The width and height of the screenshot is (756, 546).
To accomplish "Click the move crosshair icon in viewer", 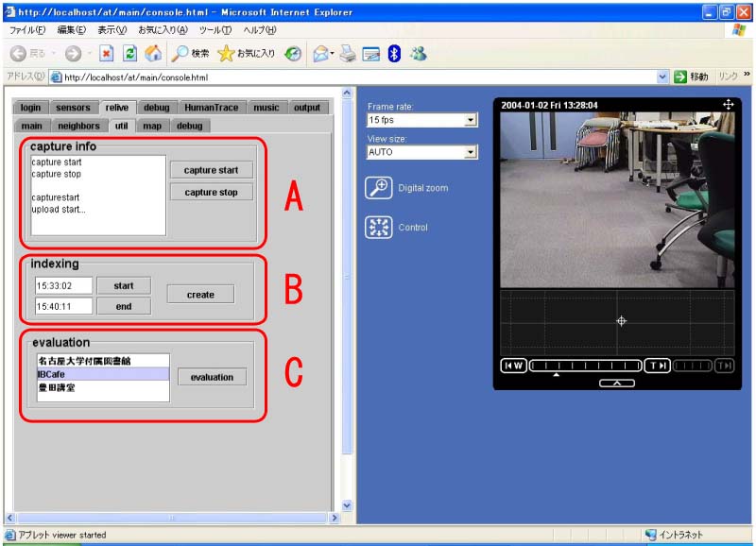I will coord(728,105).
